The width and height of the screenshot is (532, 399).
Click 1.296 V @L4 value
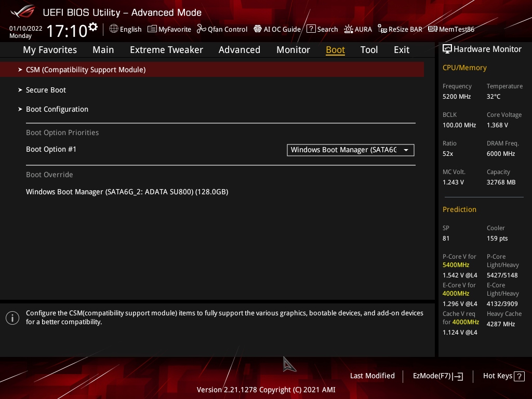[460, 303]
